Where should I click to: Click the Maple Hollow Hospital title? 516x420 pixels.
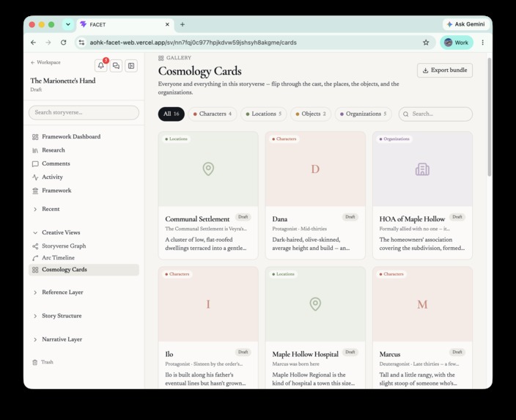pos(305,355)
